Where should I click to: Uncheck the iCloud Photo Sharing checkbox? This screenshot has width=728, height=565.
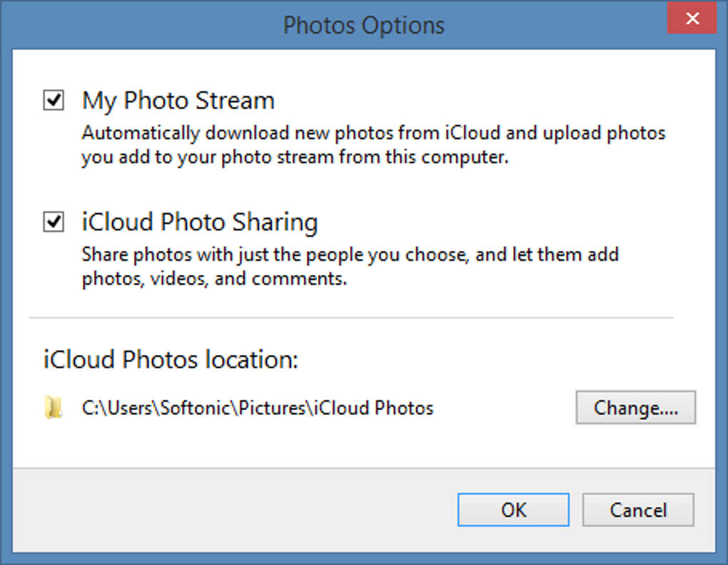point(54,223)
